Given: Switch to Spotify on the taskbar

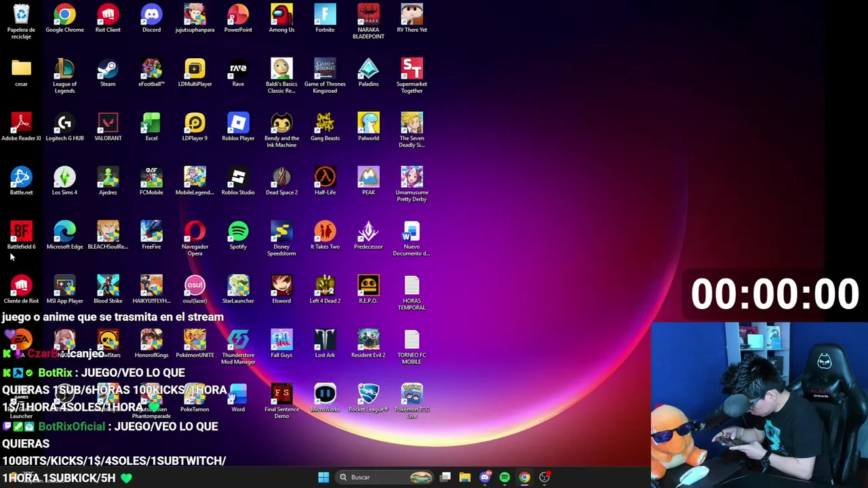Looking at the screenshot, I should [x=505, y=477].
